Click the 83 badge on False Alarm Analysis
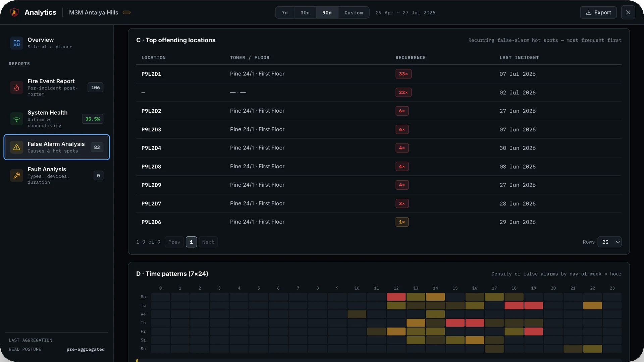The image size is (644, 362). point(97,147)
